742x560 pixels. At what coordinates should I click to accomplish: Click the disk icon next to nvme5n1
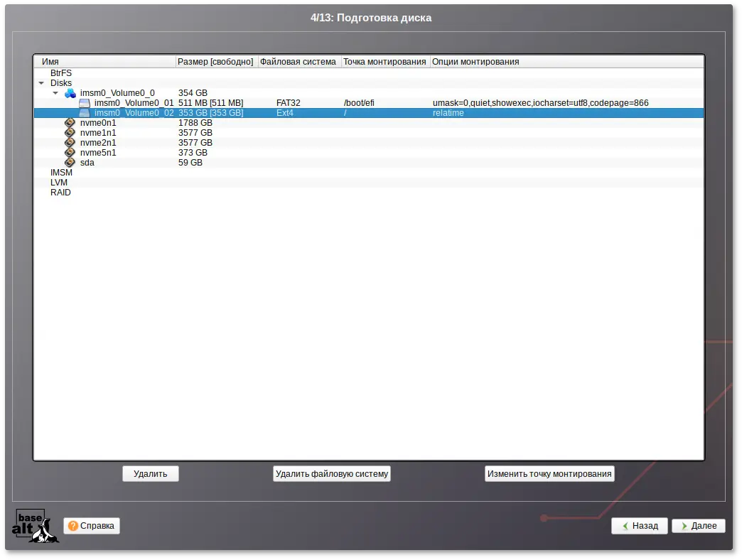pyautogui.click(x=70, y=153)
